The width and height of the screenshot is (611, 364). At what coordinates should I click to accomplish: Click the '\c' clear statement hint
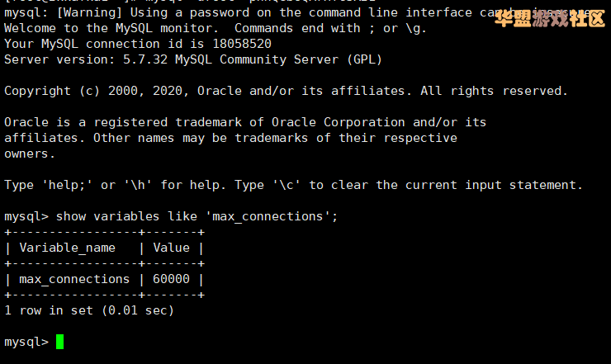[287, 185]
